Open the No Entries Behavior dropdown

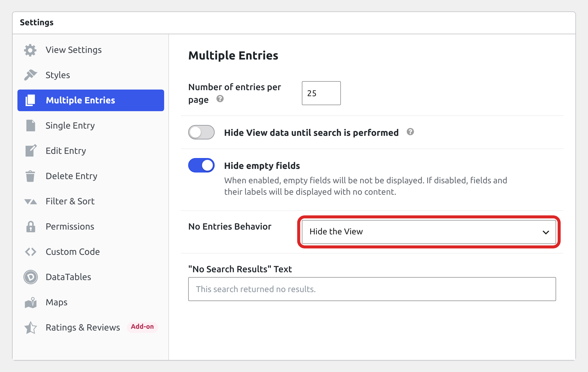click(x=429, y=232)
